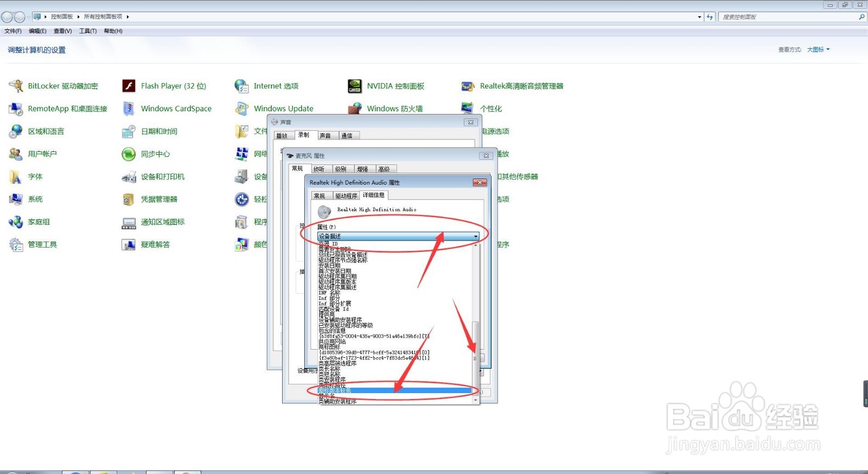Open RemoteApp 和桌面连接 icon
Screen dimensions: 868x474
[x=16, y=109]
